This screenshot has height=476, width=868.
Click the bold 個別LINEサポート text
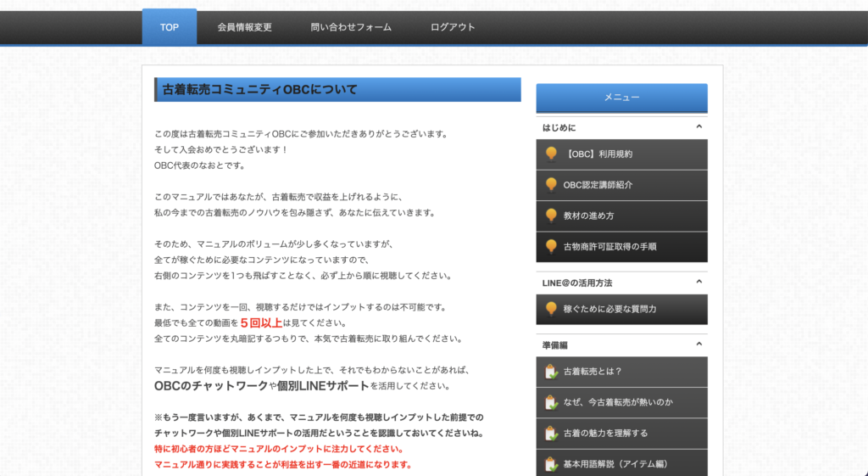coord(323,386)
